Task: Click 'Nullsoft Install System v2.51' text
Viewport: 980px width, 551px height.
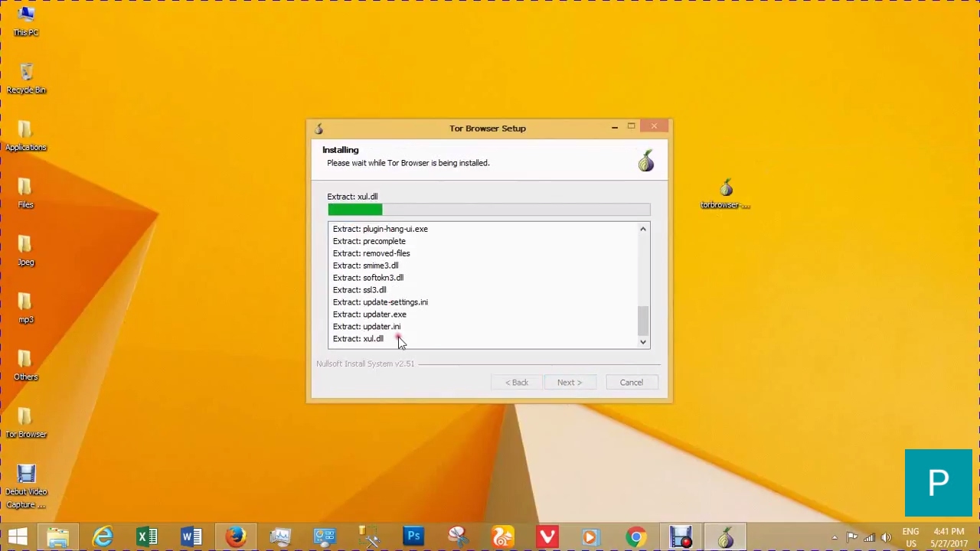Action: click(365, 364)
